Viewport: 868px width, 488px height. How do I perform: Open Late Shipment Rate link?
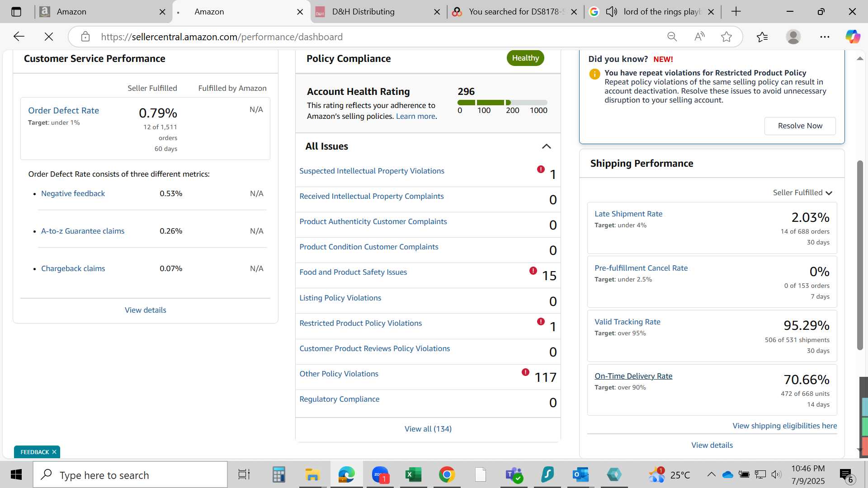628,214
